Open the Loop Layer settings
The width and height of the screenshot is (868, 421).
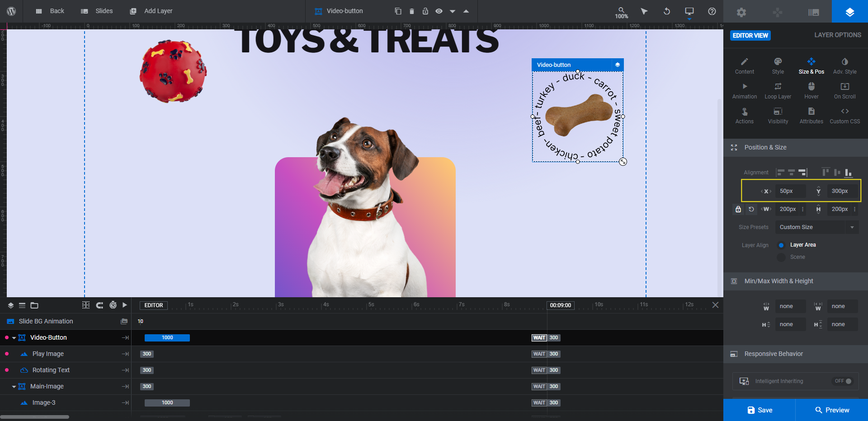tap(778, 91)
